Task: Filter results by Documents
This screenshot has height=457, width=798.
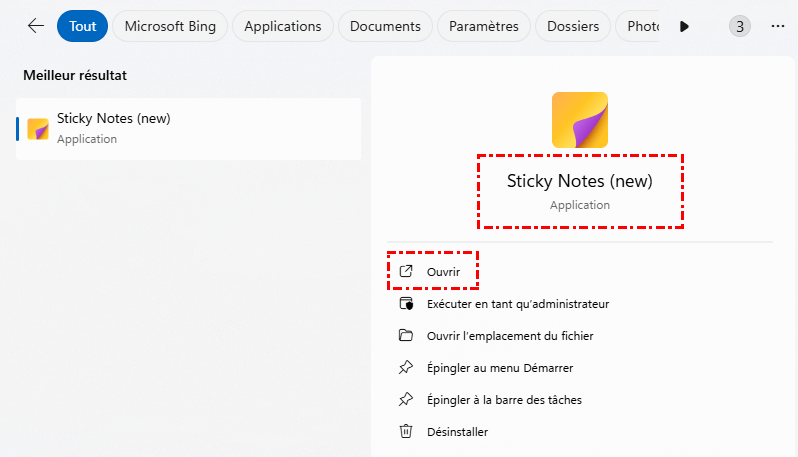Action: [x=385, y=26]
